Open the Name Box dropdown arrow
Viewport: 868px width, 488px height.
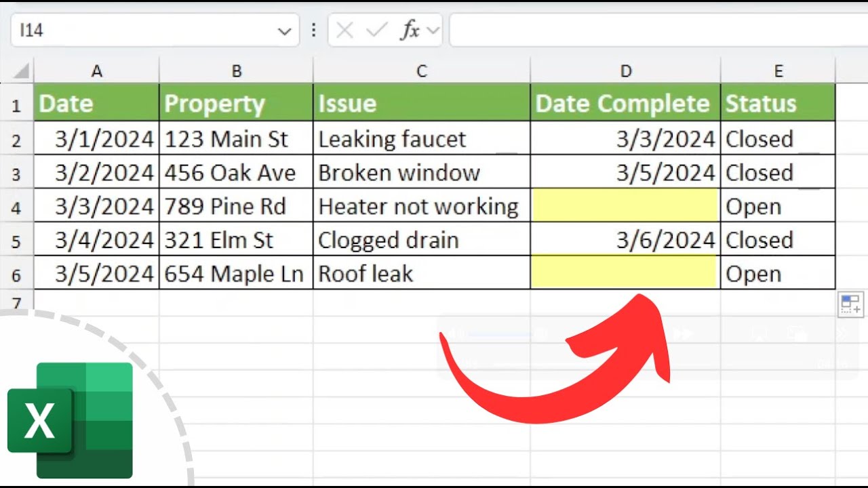(284, 31)
